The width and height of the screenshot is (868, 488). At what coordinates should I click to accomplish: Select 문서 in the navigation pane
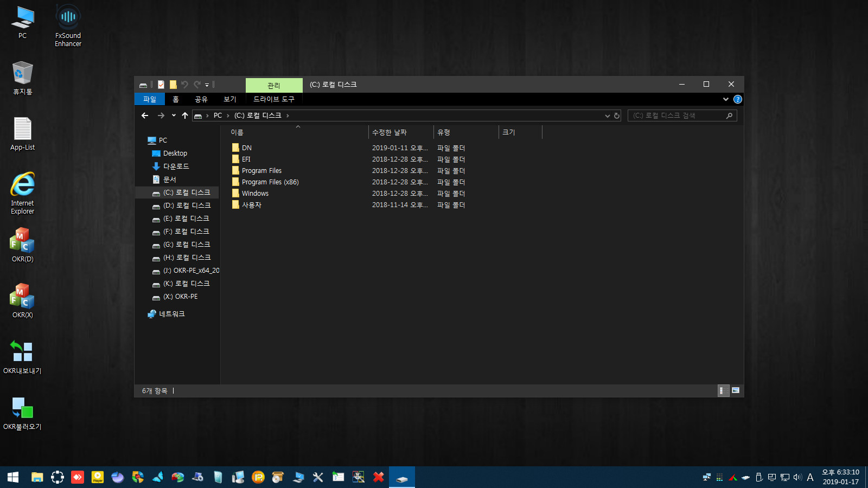coord(164,179)
